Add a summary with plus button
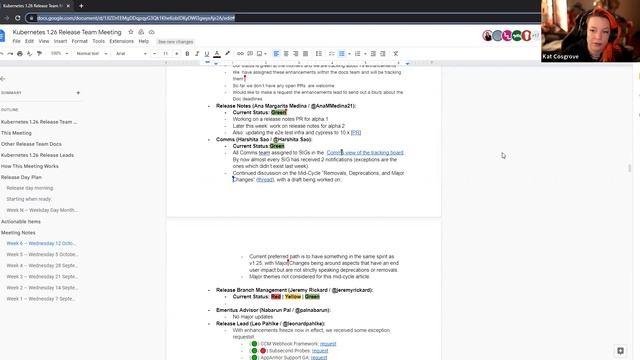Image resolution: width=640 pixels, height=360 pixels. click(x=78, y=93)
